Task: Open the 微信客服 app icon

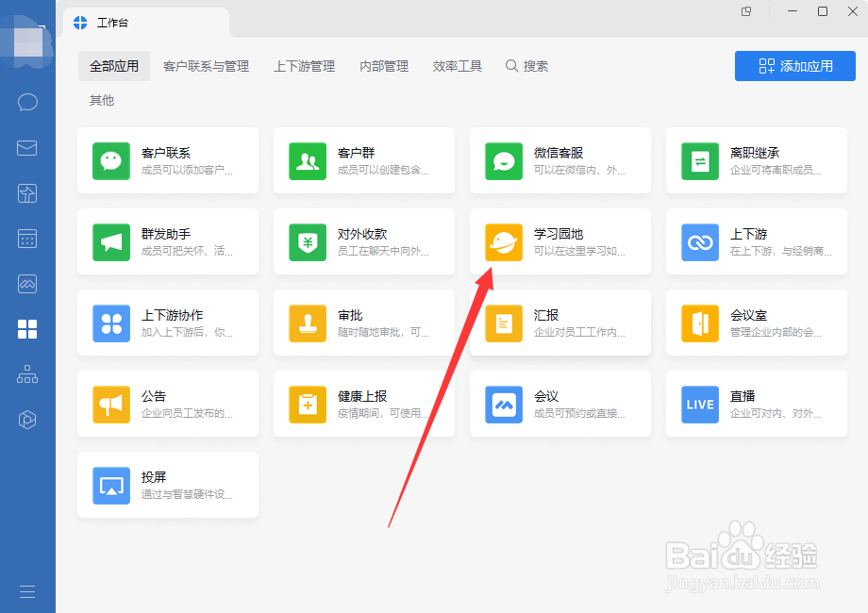Action: [504, 161]
